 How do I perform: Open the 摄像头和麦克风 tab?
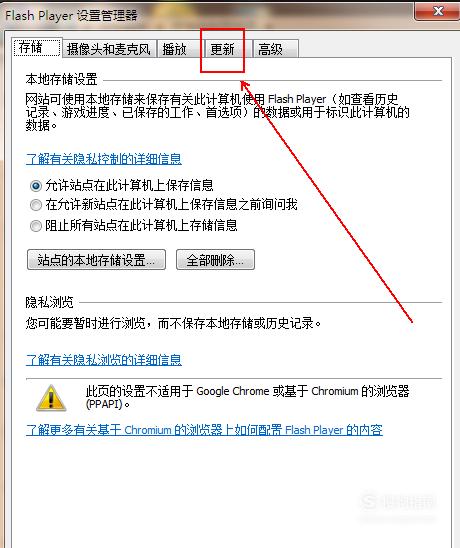(x=109, y=49)
